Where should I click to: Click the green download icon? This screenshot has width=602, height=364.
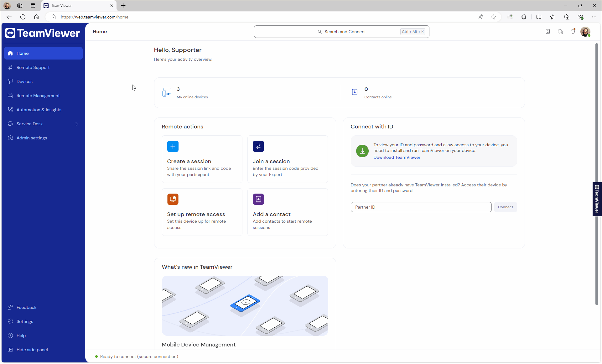tap(362, 151)
